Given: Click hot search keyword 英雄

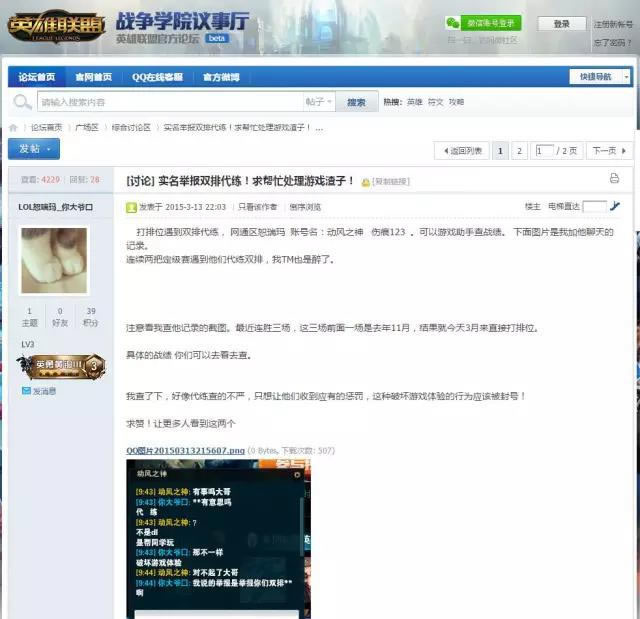Looking at the screenshot, I should tap(414, 102).
